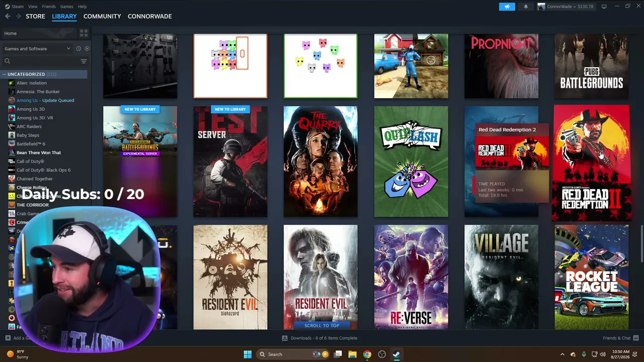Expand Games and Software filter dropdown
Screen dimensions: 644x362
click(38, 49)
